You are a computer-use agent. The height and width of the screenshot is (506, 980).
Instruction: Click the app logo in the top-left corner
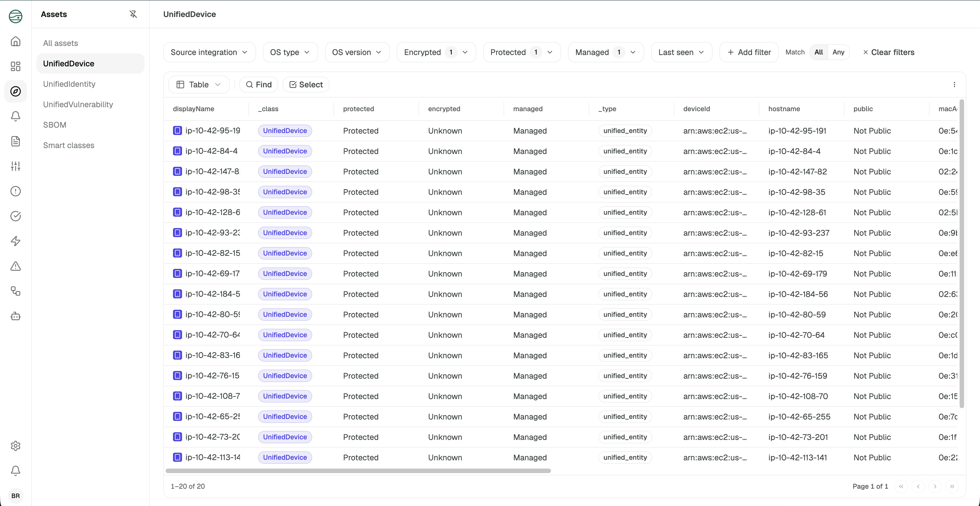click(16, 16)
